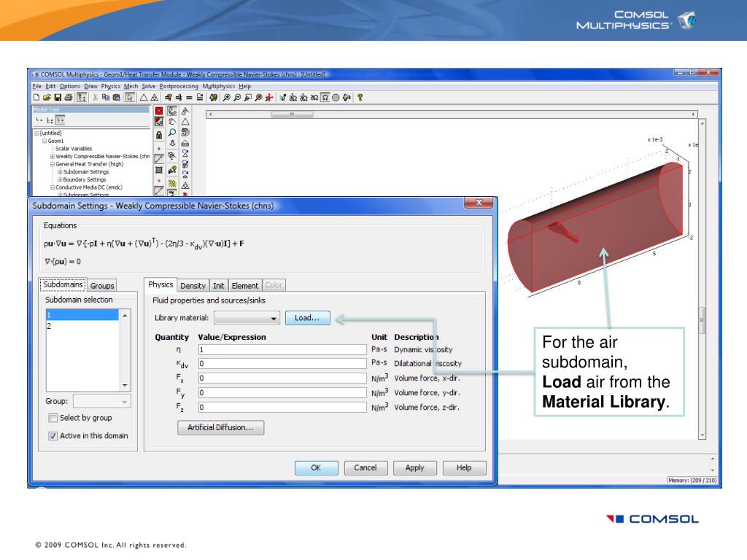Click the scene light sun icon
Screen dimensions: 747x560
click(x=172, y=183)
